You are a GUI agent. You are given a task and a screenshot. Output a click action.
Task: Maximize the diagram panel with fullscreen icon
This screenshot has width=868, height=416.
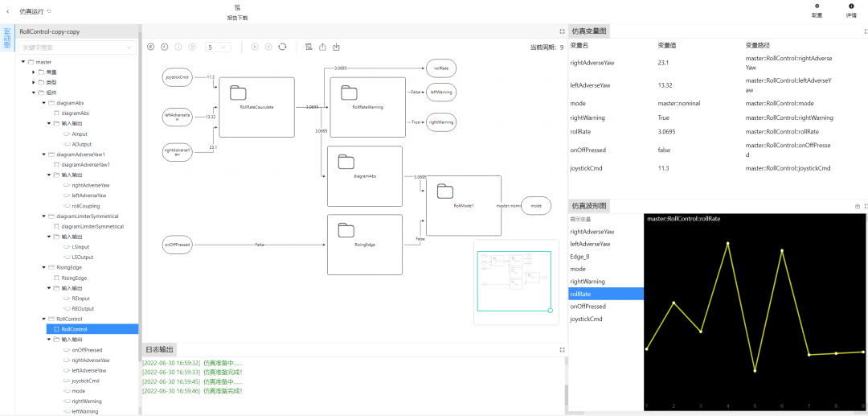click(x=562, y=31)
